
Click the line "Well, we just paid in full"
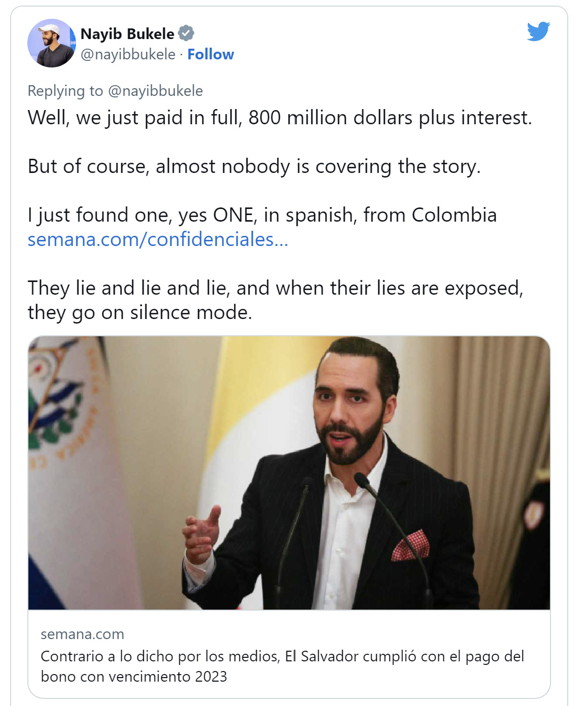280,118
